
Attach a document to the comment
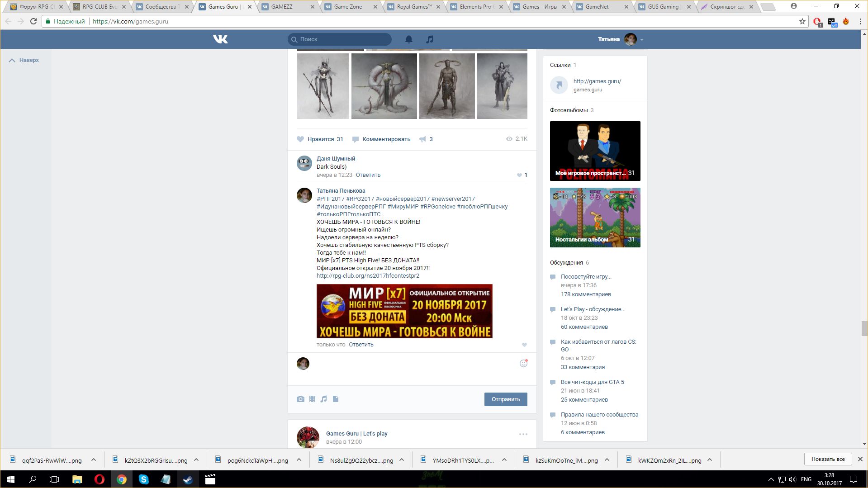[x=336, y=399]
